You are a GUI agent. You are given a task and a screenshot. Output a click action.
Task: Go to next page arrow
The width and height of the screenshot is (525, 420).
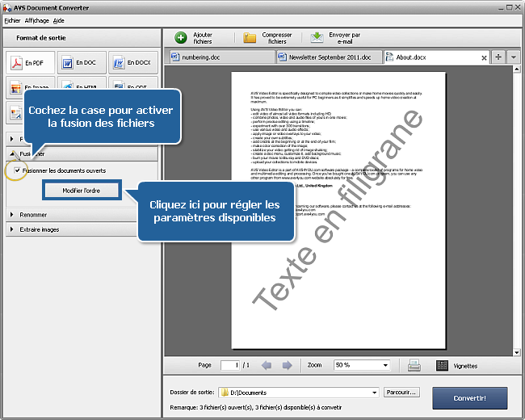[287, 365]
